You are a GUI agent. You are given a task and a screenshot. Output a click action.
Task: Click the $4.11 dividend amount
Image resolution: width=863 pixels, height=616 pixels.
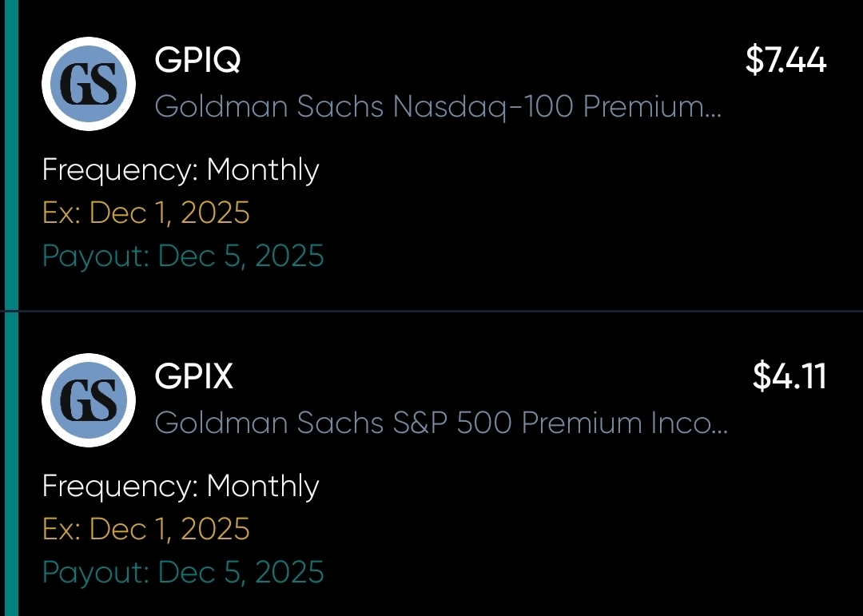point(789,376)
